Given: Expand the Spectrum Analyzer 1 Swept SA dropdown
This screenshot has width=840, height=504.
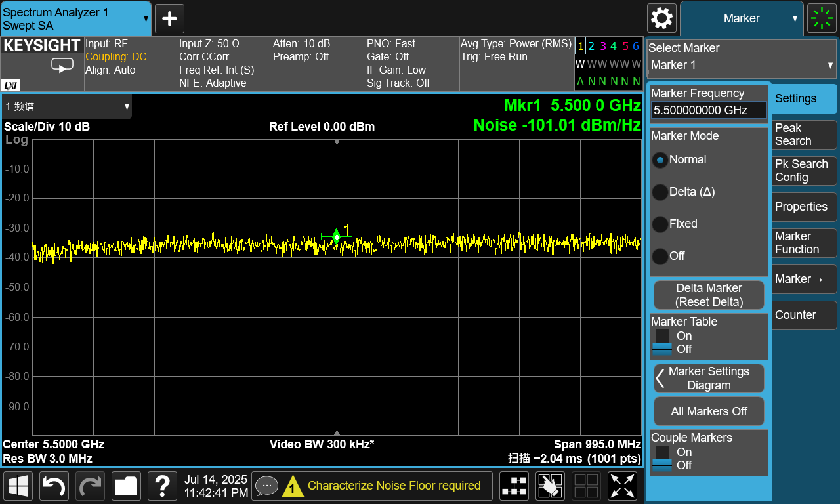Looking at the screenshot, I should 75,18.
